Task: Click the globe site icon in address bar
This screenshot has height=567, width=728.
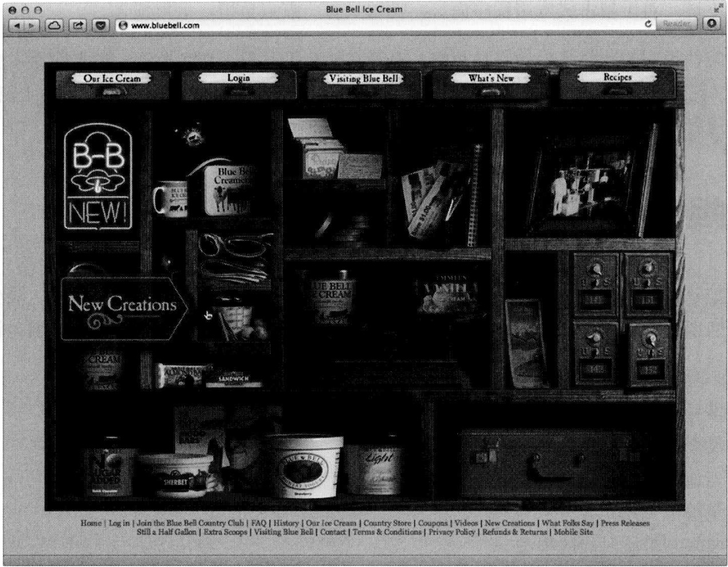Action: (x=124, y=25)
